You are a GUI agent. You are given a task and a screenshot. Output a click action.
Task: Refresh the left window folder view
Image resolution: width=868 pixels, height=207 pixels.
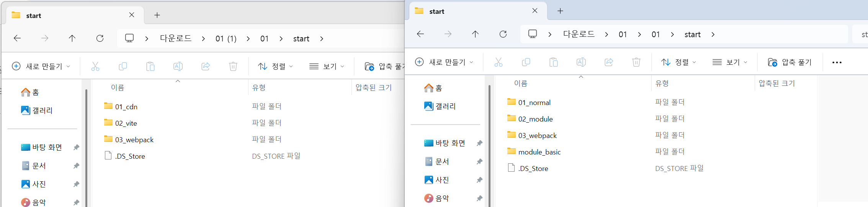(x=100, y=38)
